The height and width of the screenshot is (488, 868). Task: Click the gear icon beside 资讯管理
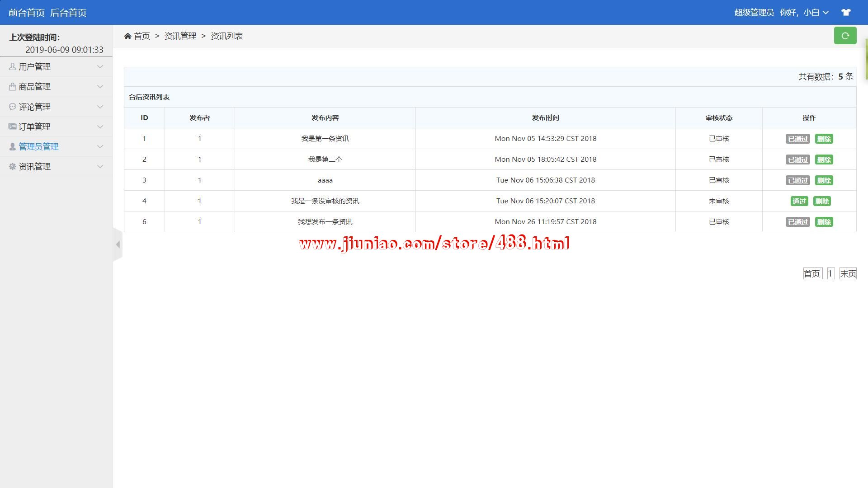pyautogui.click(x=12, y=167)
